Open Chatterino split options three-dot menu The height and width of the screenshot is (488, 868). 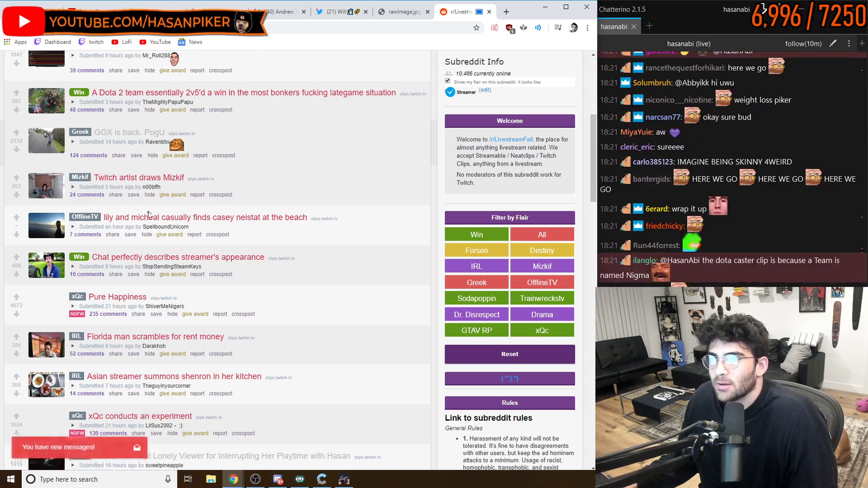coord(849,43)
